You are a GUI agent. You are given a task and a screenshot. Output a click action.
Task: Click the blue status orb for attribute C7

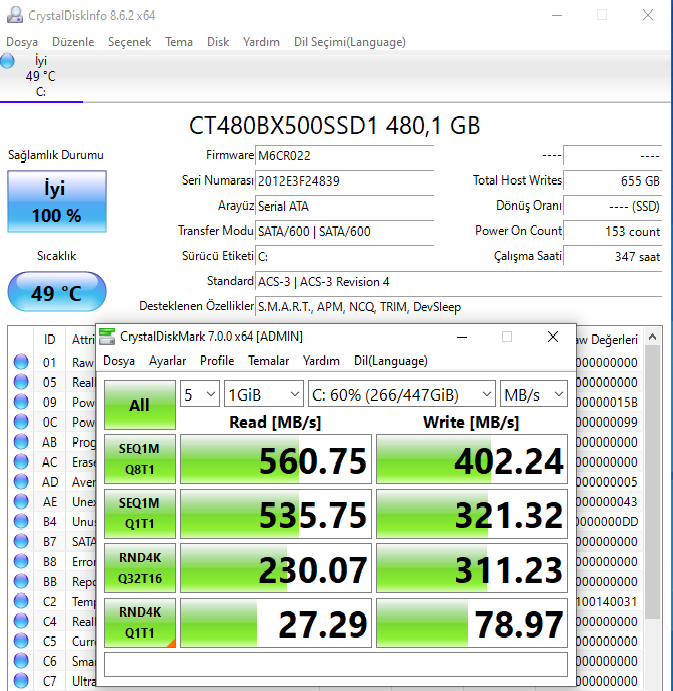pos(21,681)
